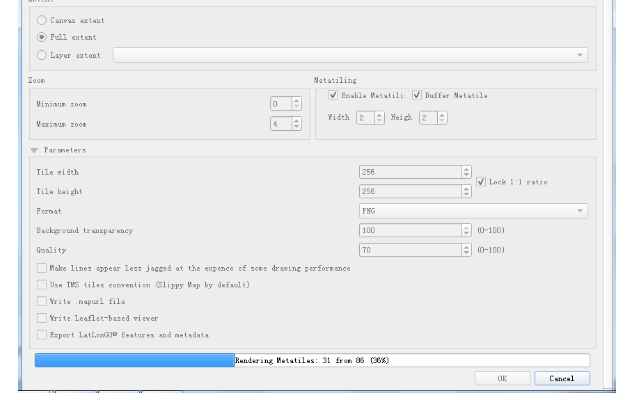Enable Write .mapurl file checkbox
The height and width of the screenshot is (400, 627).
point(42,301)
